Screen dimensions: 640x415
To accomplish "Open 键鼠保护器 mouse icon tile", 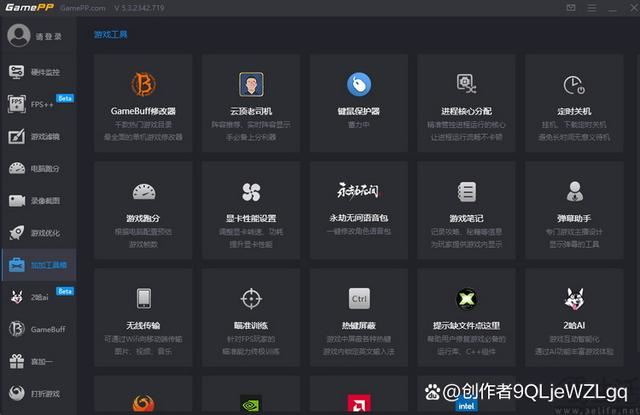I will (359, 84).
